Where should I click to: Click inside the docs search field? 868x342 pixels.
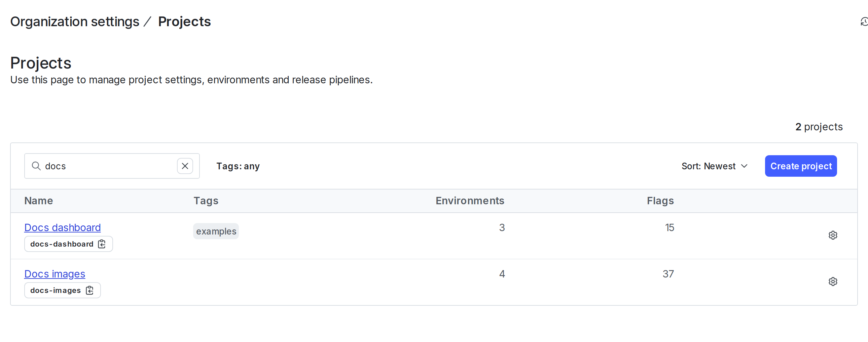(x=101, y=166)
